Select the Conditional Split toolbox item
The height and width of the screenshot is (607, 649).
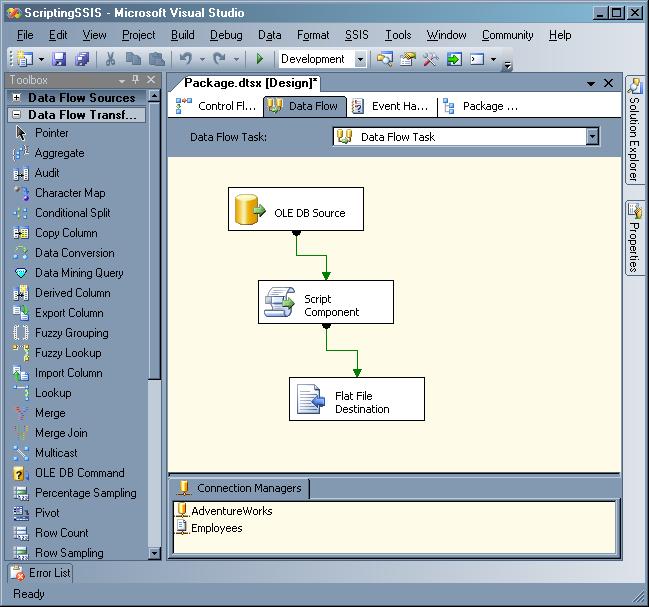point(72,213)
